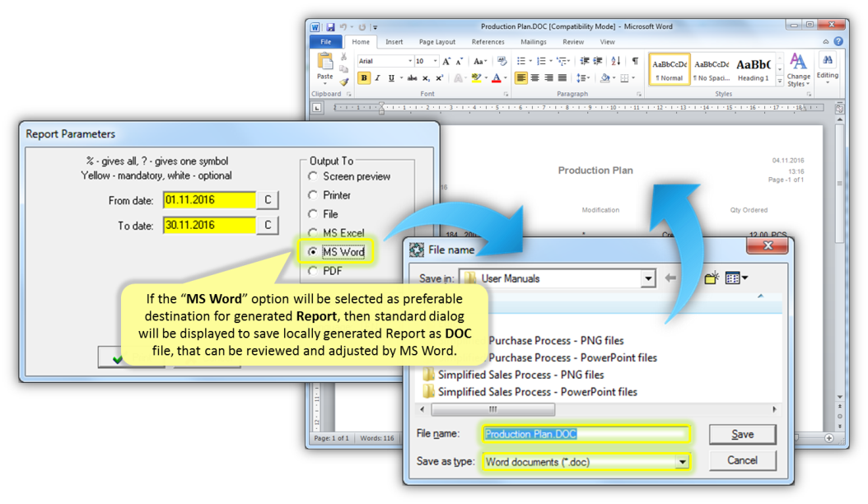Open Word Help question mark icon
868x504 pixels.
tap(838, 41)
